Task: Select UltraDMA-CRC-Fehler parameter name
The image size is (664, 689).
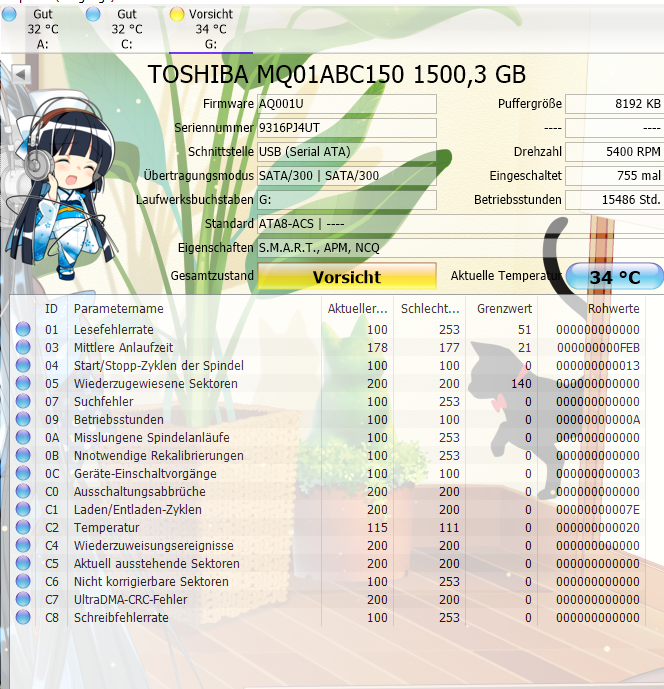Action: [131, 600]
